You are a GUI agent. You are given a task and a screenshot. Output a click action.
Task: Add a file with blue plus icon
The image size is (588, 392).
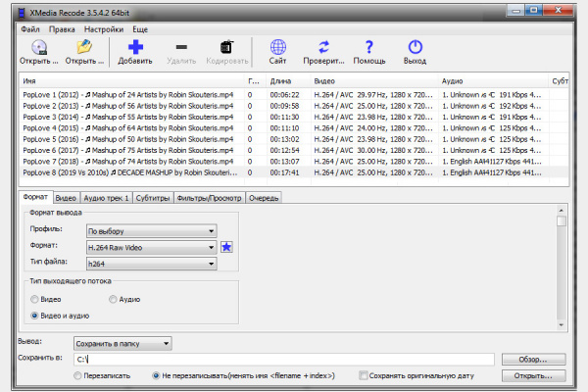click(135, 47)
